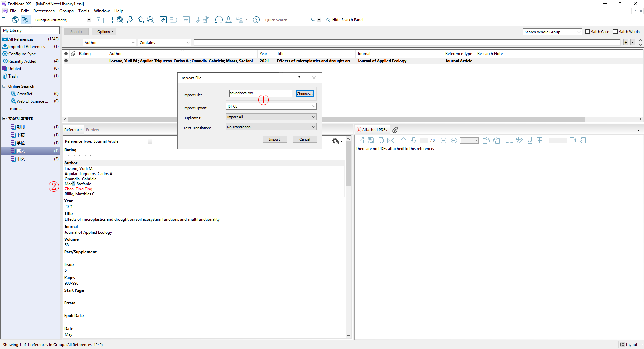Collapse the Online Search group

(4, 86)
